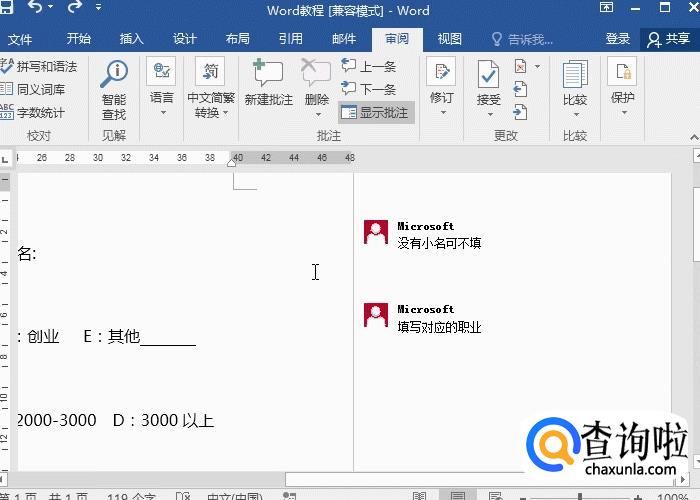Click the 语言 language icon

(x=161, y=71)
